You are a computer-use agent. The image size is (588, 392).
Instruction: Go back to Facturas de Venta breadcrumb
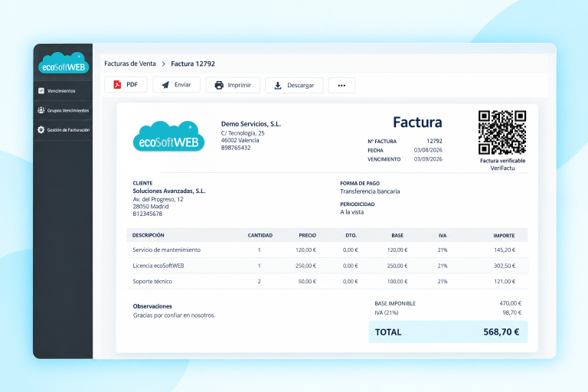click(x=129, y=64)
